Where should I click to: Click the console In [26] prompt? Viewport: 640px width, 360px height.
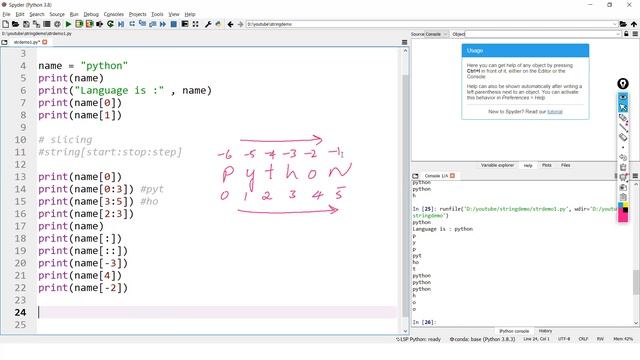click(x=424, y=322)
